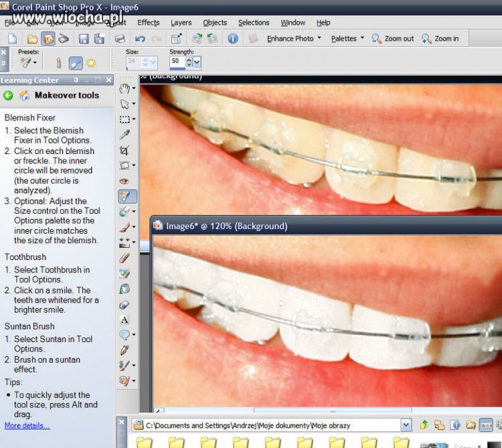Image resolution: width=502 pixels, height=448 pixels.
Task: Open the Layers menu
Action: click(181, 22)
